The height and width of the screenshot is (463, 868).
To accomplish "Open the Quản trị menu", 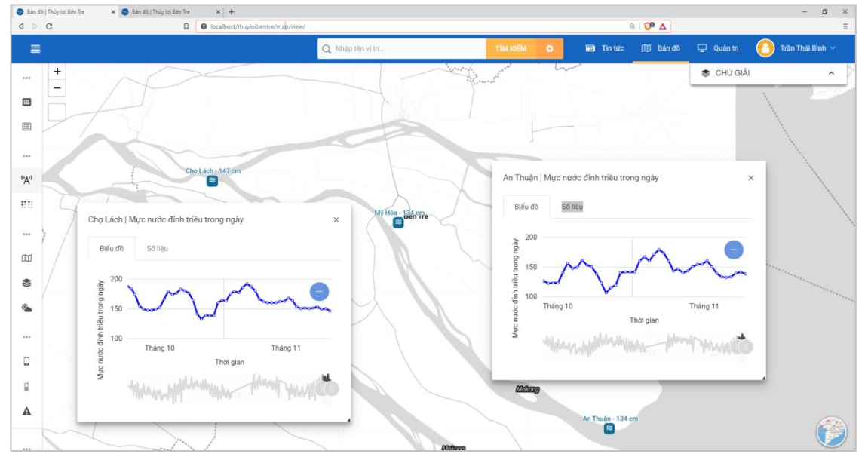I will 718,48.
